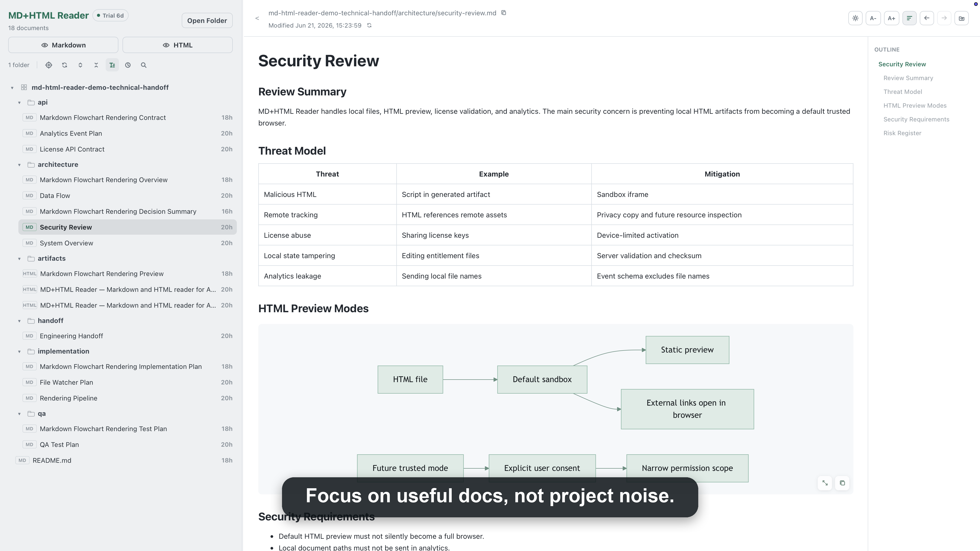
Task: Click the MD badge of Data Flow
Action: (29, 196)
